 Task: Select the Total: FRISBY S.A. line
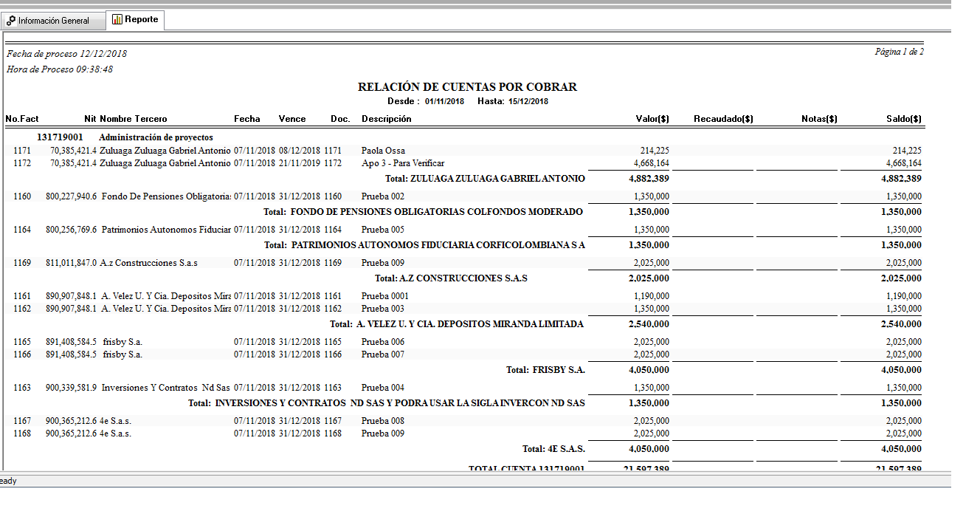pos(545,370)
